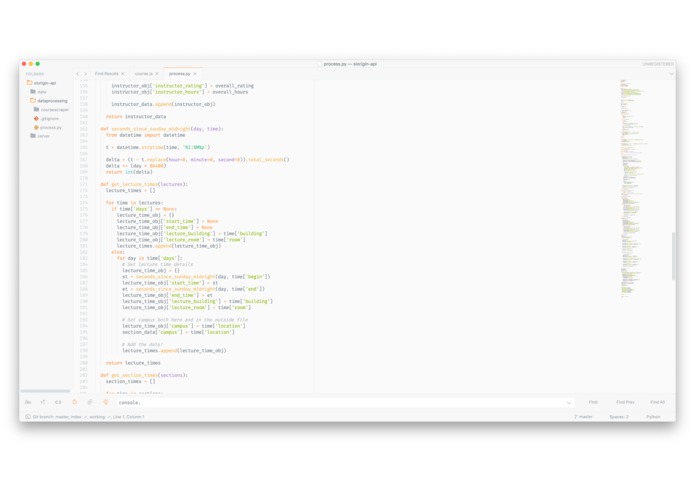695x494 pixels.
Task: Click the Git branch status text
Action: point(89,417)
